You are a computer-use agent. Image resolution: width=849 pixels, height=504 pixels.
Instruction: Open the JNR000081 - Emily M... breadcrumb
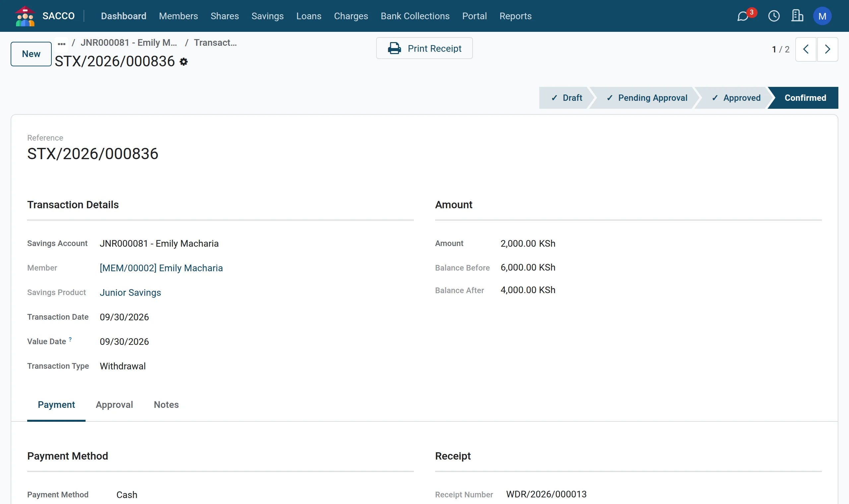coord(129,43)
